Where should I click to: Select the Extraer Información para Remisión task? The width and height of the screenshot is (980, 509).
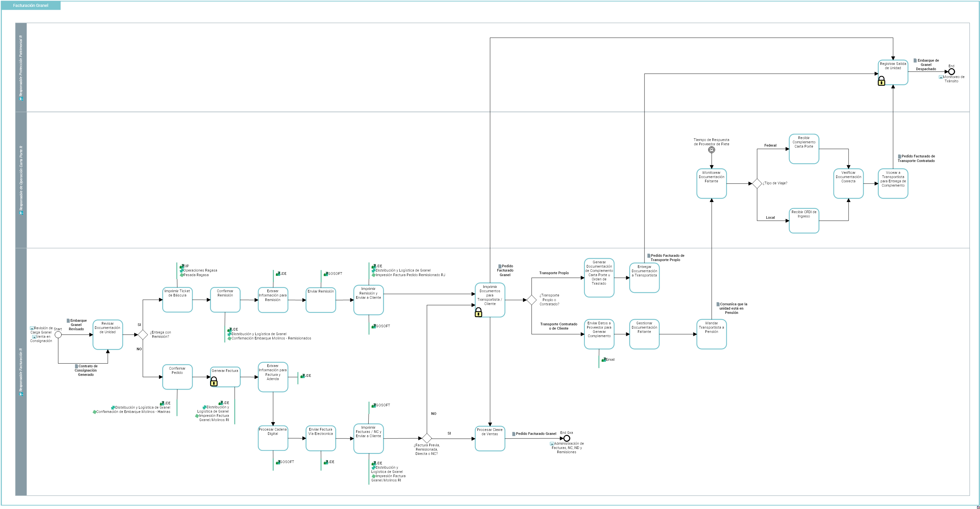click(273, 300)
